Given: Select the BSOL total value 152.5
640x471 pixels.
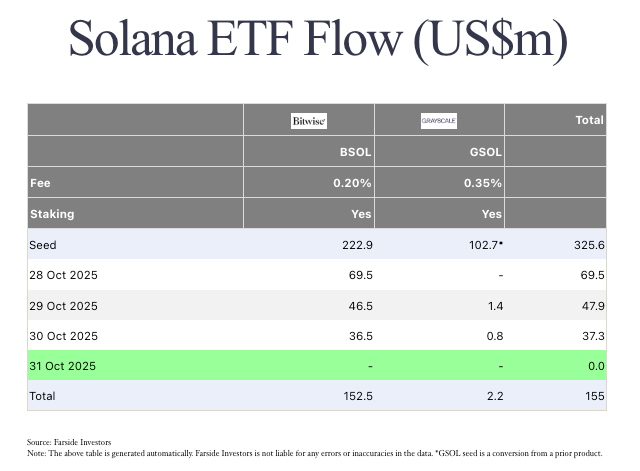Looking at the screenshot, I should pyautogui.click(x=354, y=396).
